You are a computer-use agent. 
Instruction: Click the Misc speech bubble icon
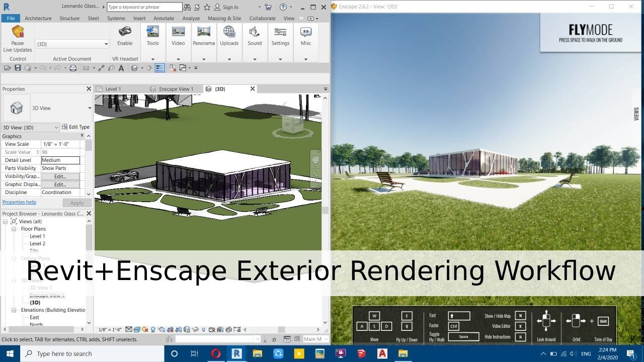click(306, 32)
